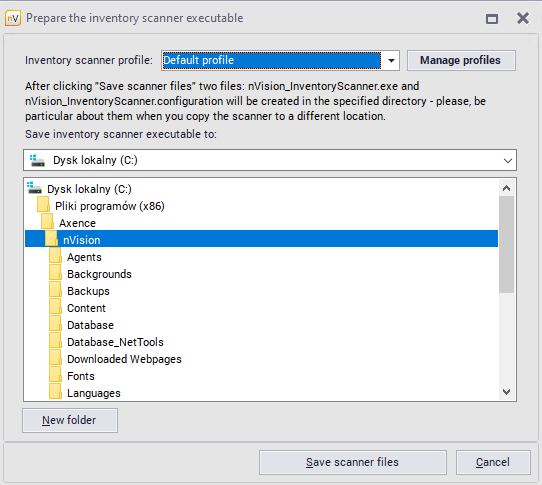The image size is (542, 485).
Task: Choose the Downloaded Webpages folder
Action: pos(124,359)
